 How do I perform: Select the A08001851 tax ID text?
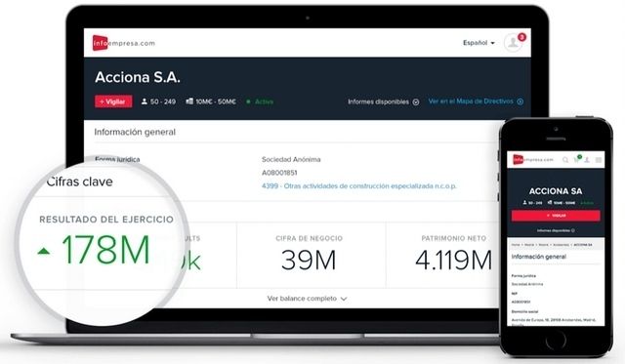(x=279, y=173)
